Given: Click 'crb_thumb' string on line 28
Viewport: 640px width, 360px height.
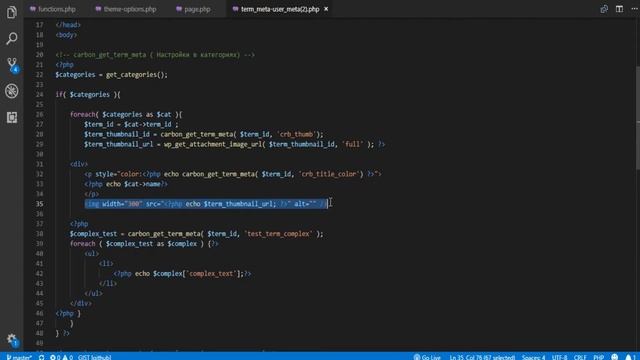Looking at the screenshot, I should click(296, 134).
